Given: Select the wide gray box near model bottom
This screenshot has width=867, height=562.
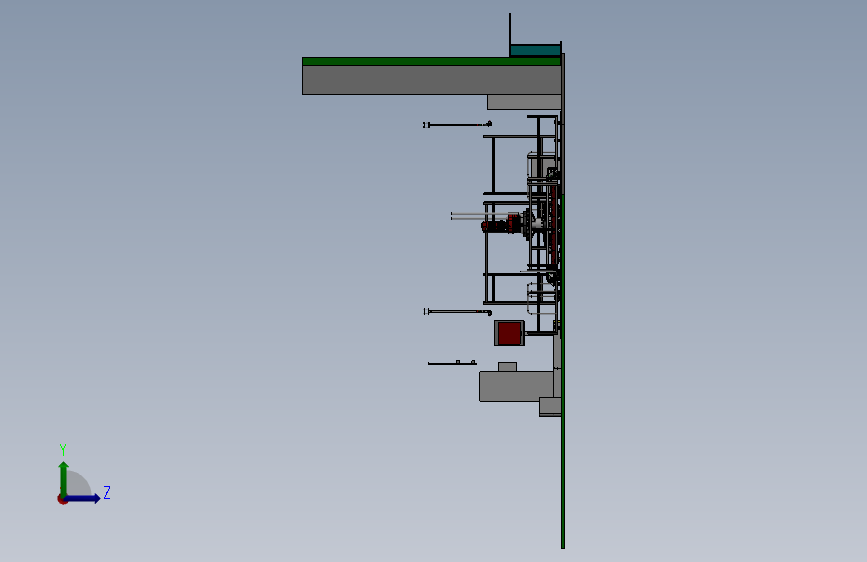Looking at the screenshot, I should pyautogui.click(x=516, y=386).
